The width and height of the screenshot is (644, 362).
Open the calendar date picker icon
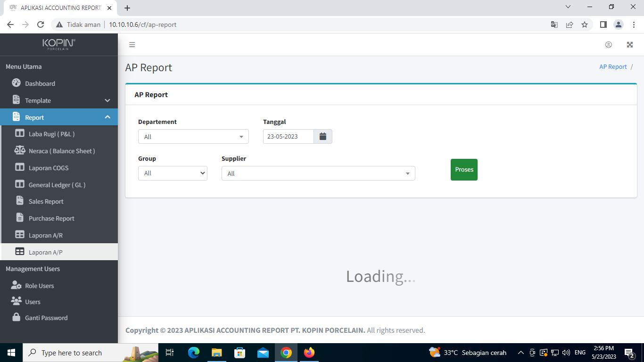point(323,136)
